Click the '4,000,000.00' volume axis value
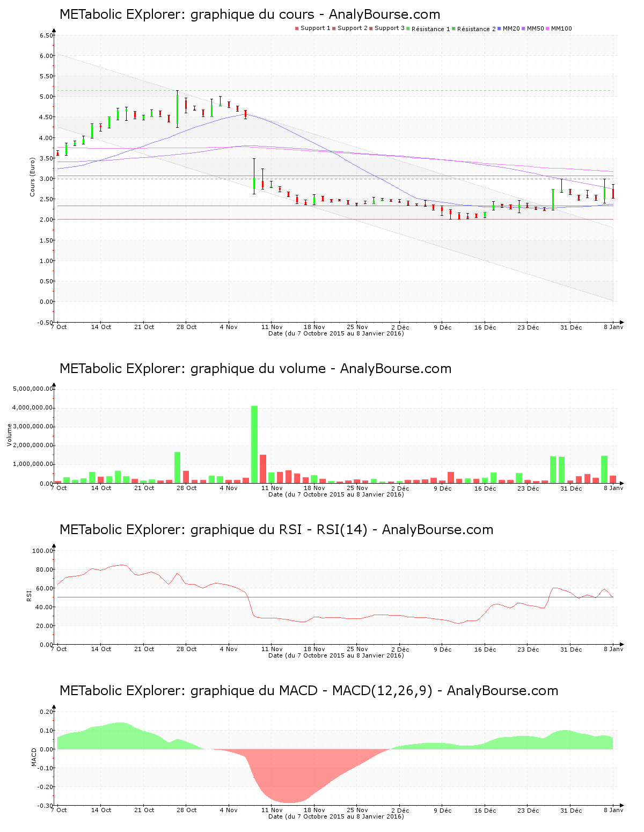644x832 pixels. point(33,408)
